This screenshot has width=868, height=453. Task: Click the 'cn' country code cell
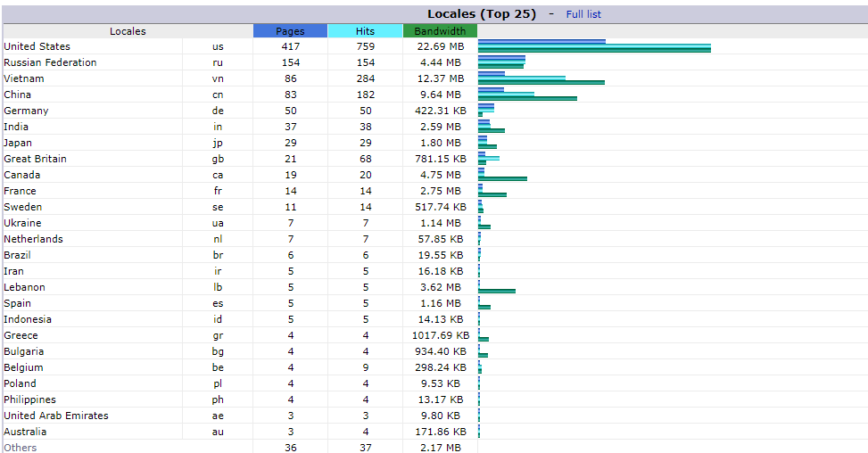click(218, 95)
